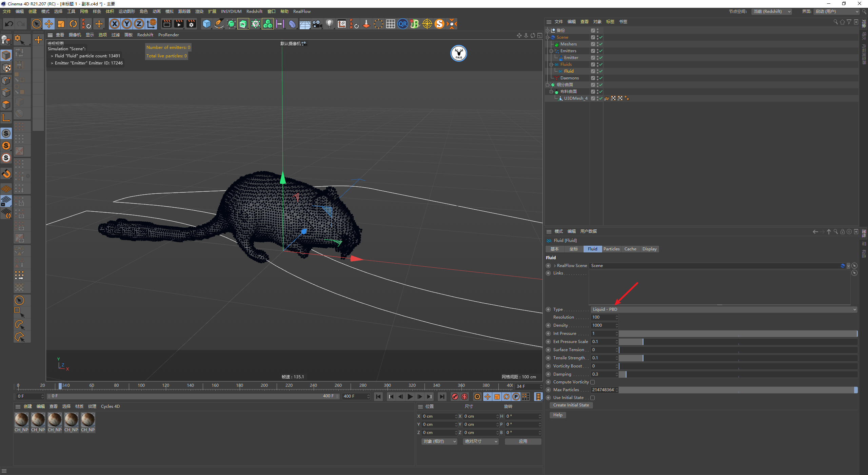Select the Rotate tool icon
Viewport: 868px width, 475px height.
(x=73, y=24)
